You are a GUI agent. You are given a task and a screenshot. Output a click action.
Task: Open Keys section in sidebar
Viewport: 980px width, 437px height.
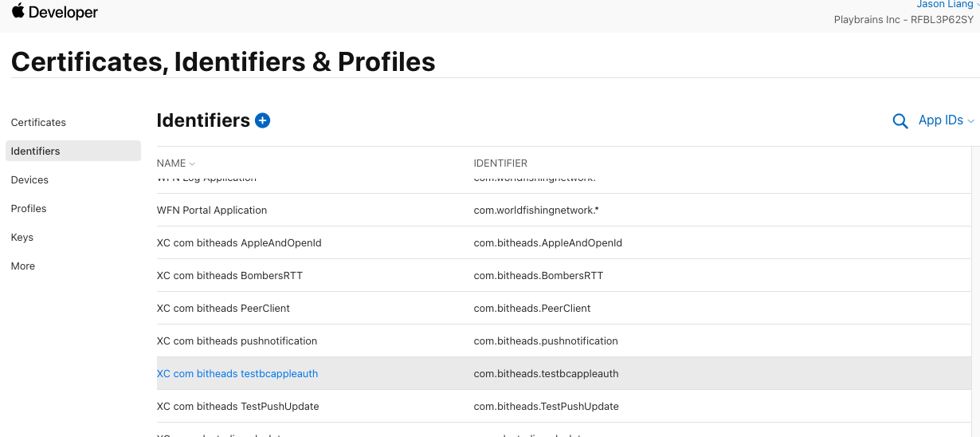(22, 237)
